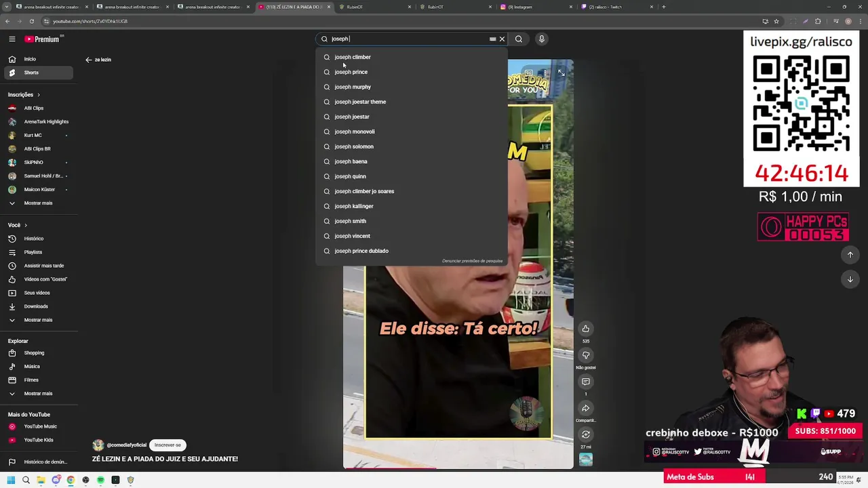
Task: Select suggestion 'joseph joestar theme'
Action: pyautogui.click(x=412, y=102)
